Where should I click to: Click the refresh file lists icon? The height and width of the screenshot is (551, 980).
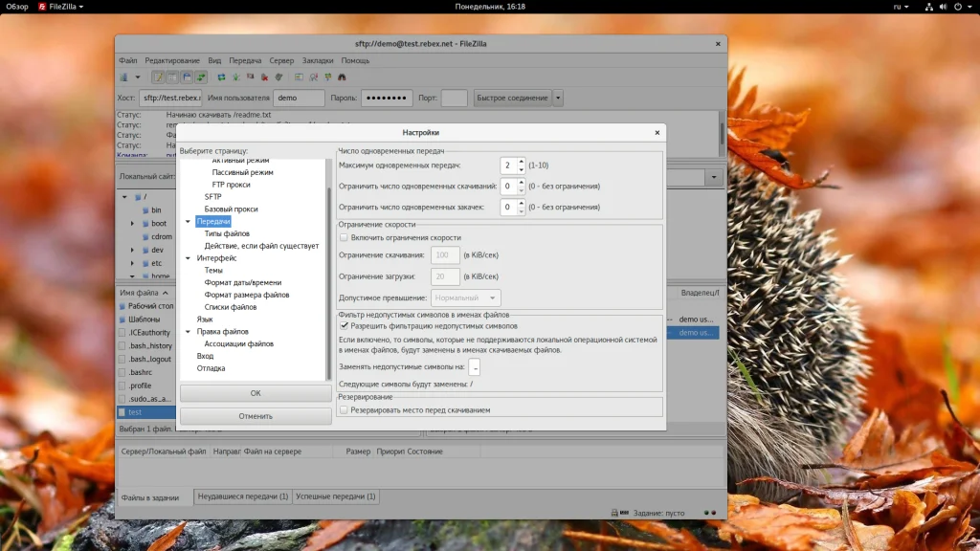pos(222,77)
